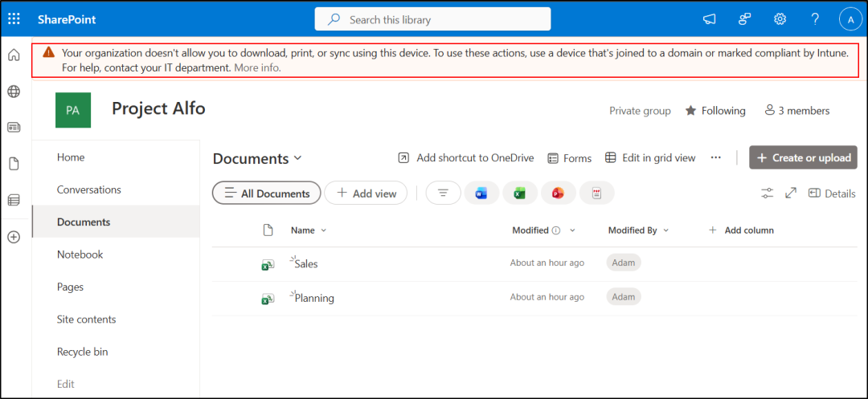Expand the Documents library dropdown
The image size is (868, 399).
pyautogui.click(x=298, y=158)
